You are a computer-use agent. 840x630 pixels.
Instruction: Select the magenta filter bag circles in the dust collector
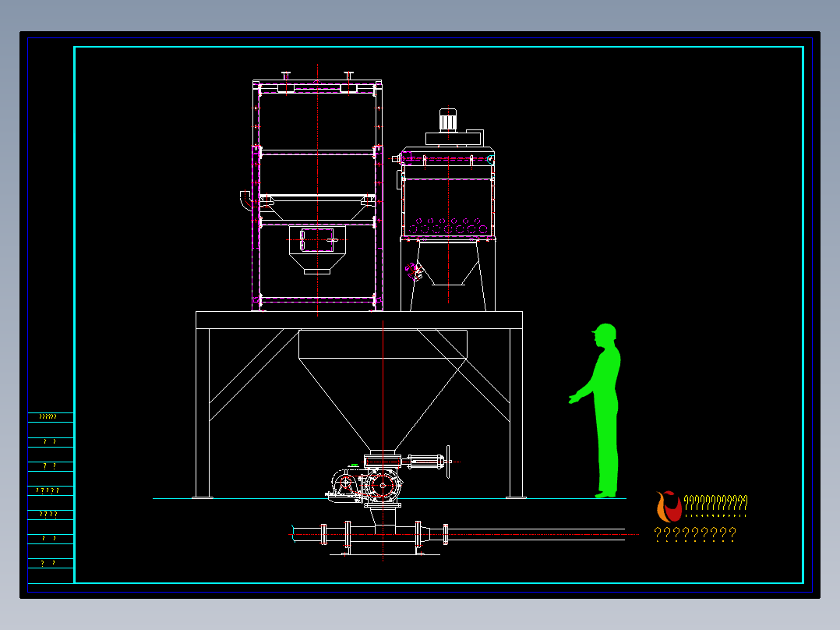[x=448, y=227]
